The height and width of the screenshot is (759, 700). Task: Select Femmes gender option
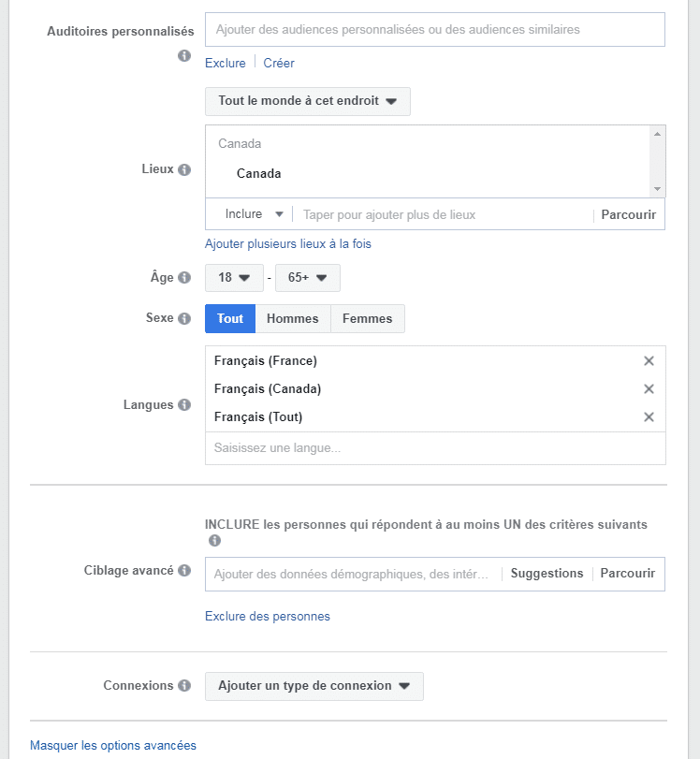368,318
